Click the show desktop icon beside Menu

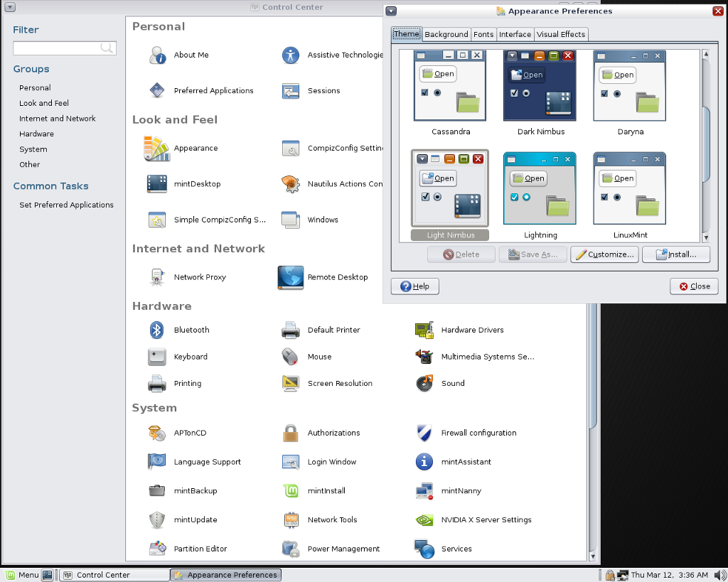coord(48,575)
